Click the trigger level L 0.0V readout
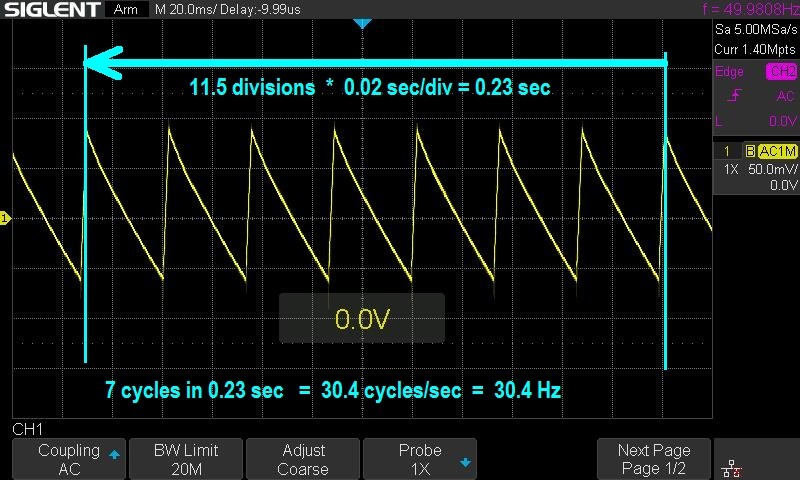This screenshot has width=800, height=480. [x=757, y=121]
